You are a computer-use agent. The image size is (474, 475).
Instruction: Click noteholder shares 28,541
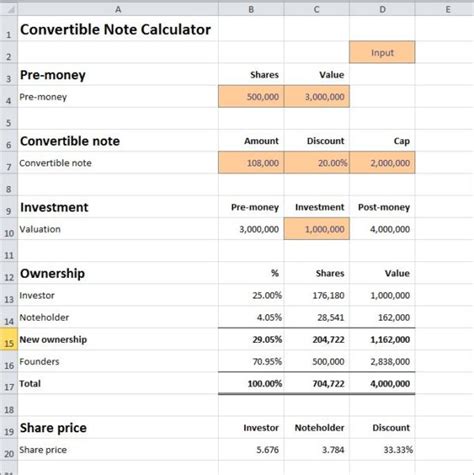pos(317,317)
